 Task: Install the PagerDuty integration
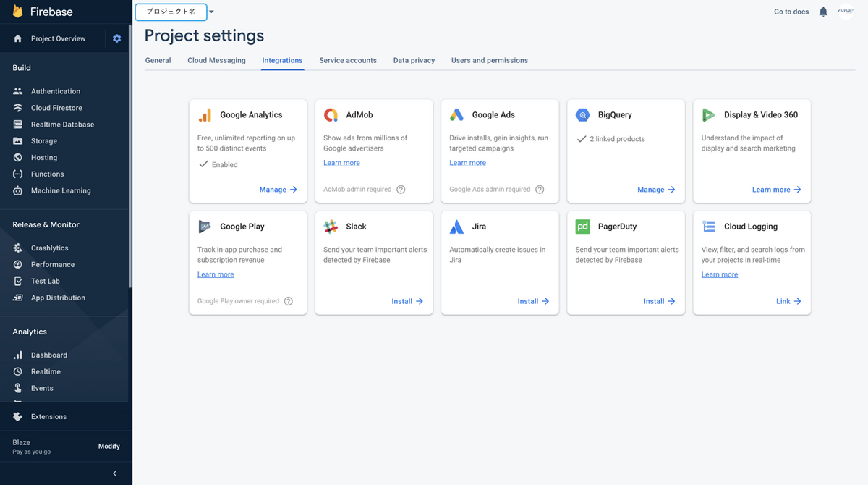[659, 301]
